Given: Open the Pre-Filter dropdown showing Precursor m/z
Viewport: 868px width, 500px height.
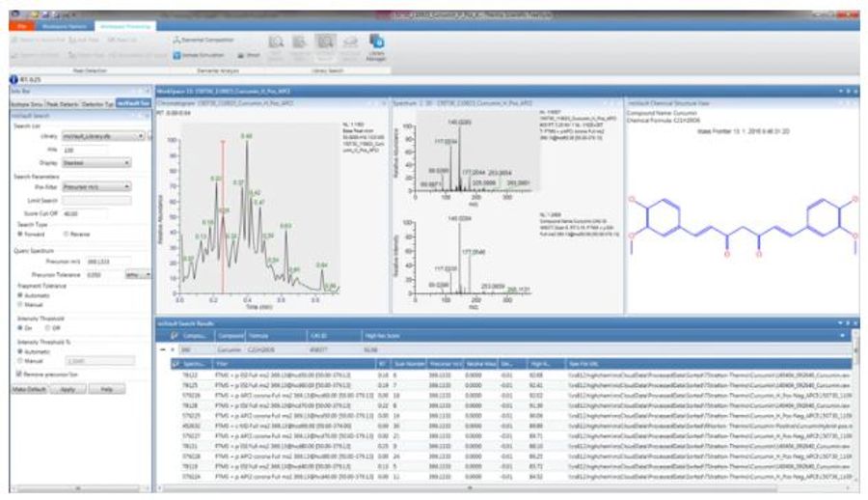Looking at the screenshot, I should click(x=96, y=187).
